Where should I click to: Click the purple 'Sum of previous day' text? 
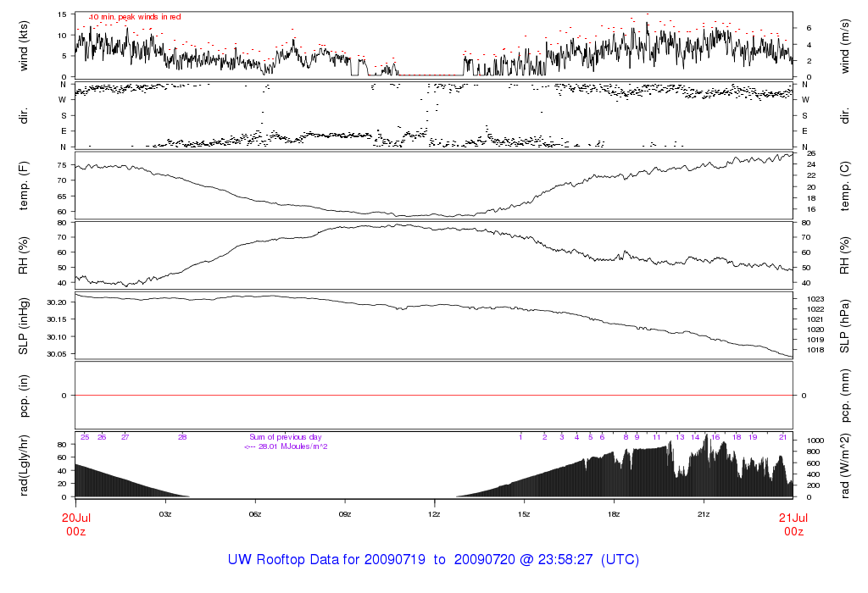coord(286,437)
